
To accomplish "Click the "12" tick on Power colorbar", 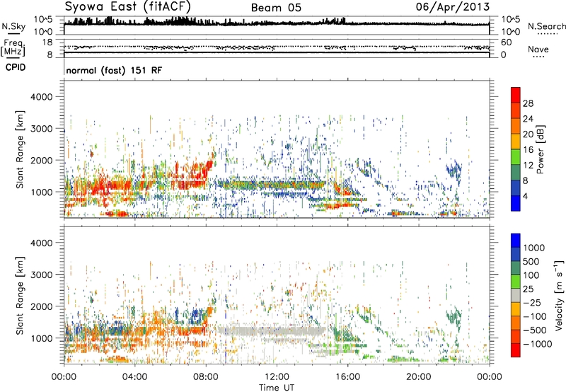I will 528,166.
